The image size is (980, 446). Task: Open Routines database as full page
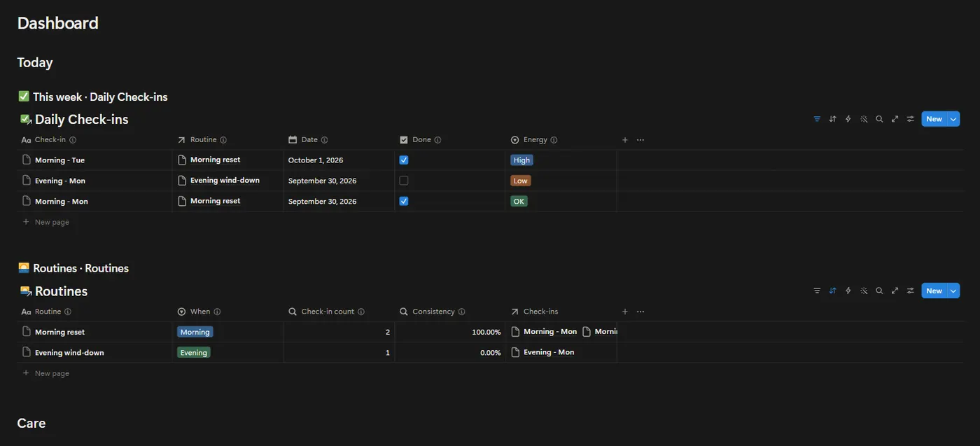(x=895, y=291)
